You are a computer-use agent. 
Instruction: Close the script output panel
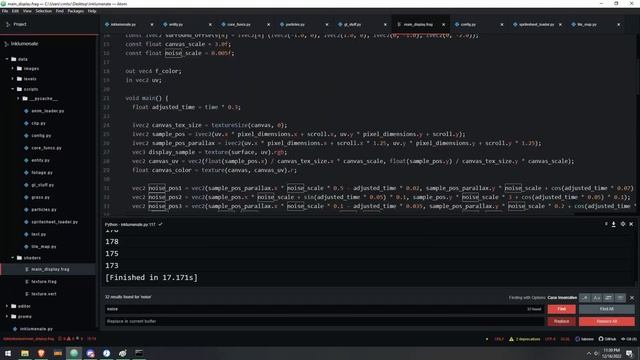pyautogui.click(x=631, y=224)
